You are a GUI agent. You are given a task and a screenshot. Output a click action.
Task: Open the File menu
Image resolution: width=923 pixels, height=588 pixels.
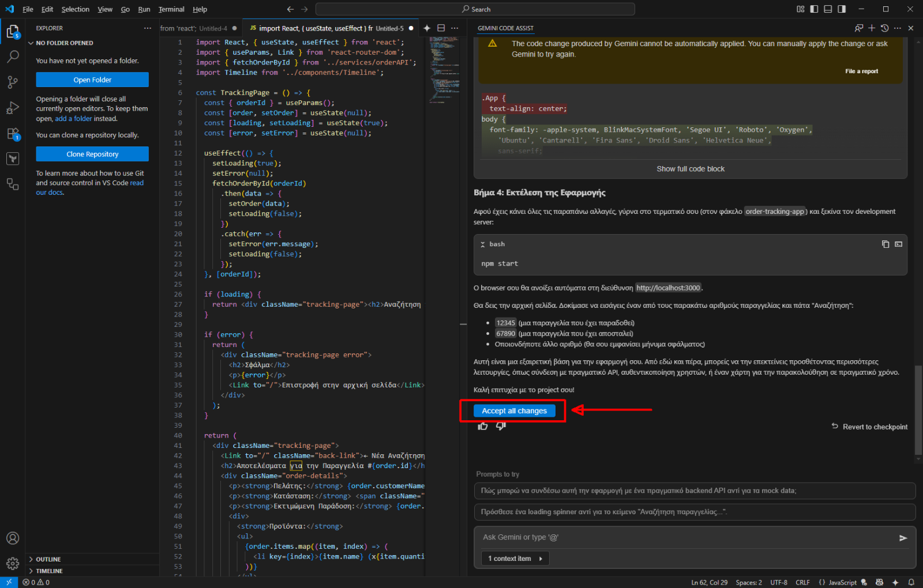pyautogui.click(x=28, y=9)
